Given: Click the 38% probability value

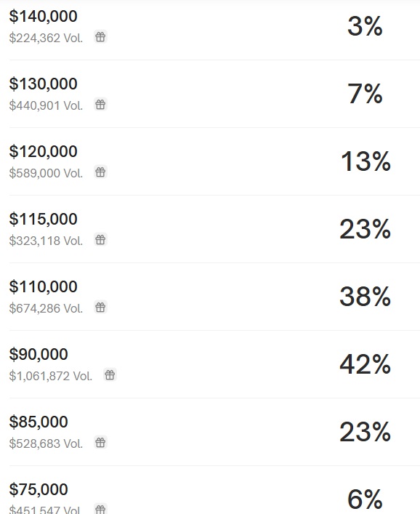Looking at the screenshot, I should coord(366,297).
